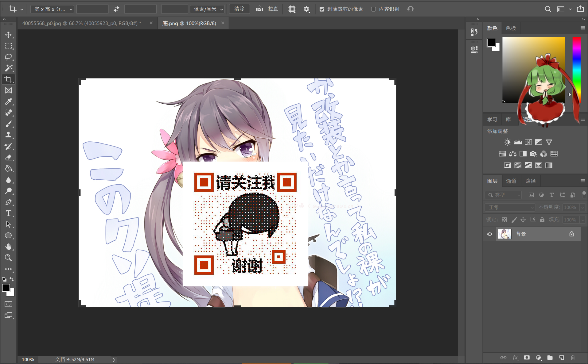Select the Blur tool
Viewport: 588px width, 364px height.
point(8,180)
